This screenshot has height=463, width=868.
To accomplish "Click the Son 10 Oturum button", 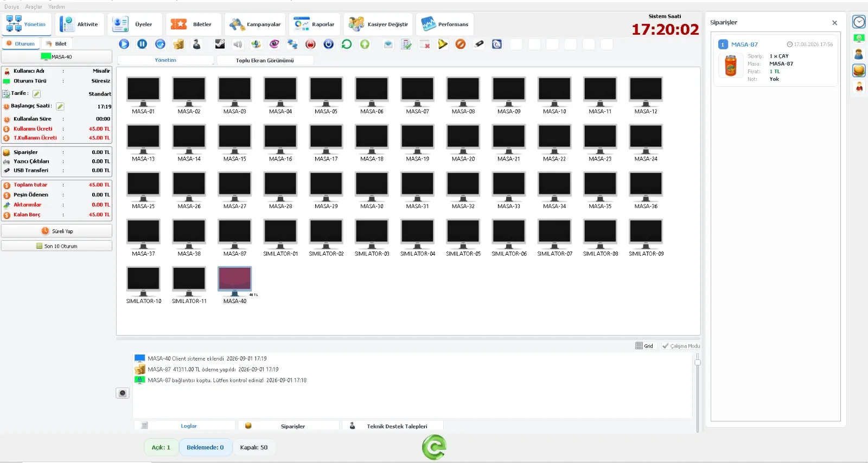I will (x=57, y=246).
